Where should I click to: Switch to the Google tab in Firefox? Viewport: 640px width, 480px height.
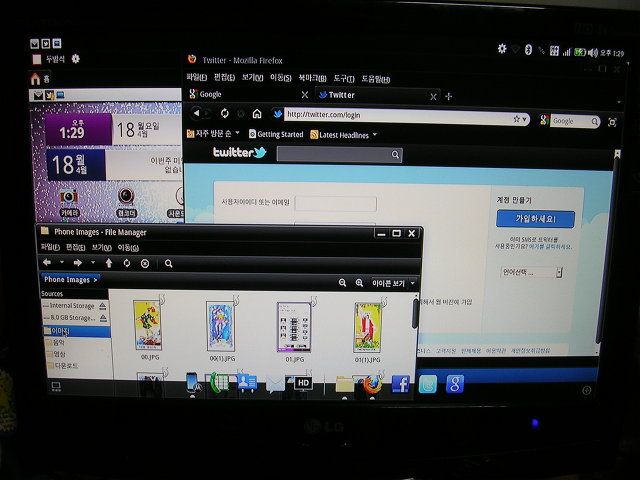pyautogui.click(x=249, y=94)
